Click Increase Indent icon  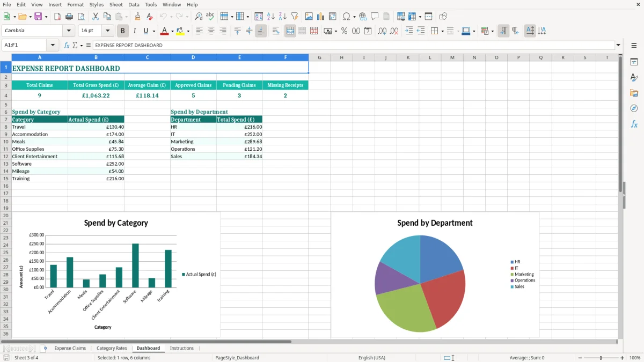[409, 31]
